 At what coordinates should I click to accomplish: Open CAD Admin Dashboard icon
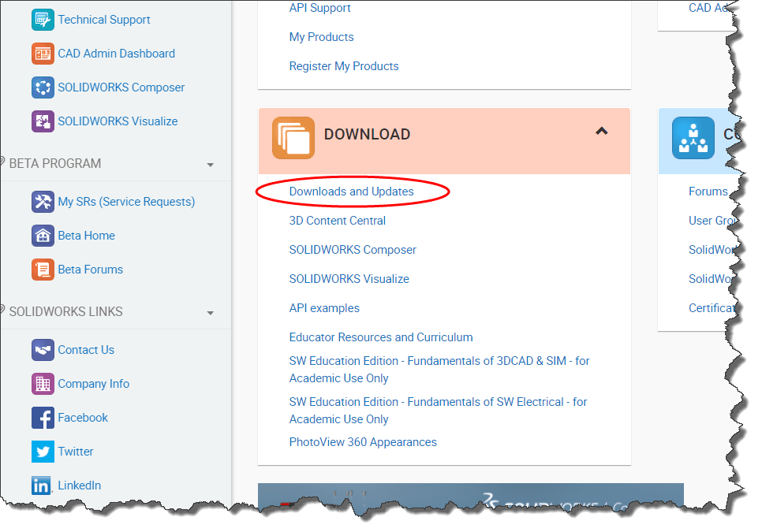point(43,54)
